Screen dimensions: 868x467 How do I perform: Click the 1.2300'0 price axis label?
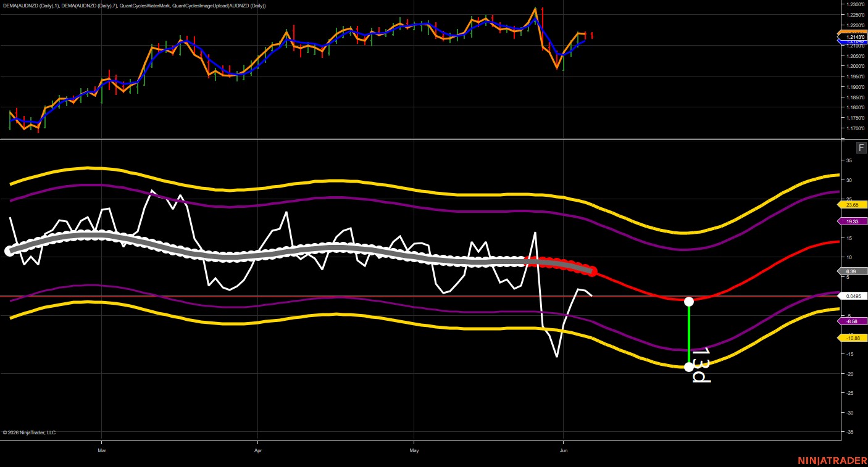pyautogui.click(x=854, y=4)
